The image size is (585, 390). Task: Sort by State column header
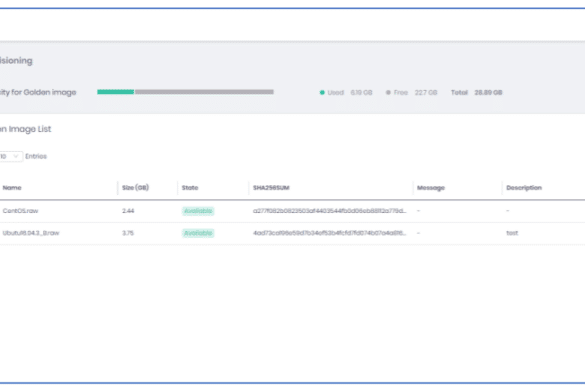190,188
